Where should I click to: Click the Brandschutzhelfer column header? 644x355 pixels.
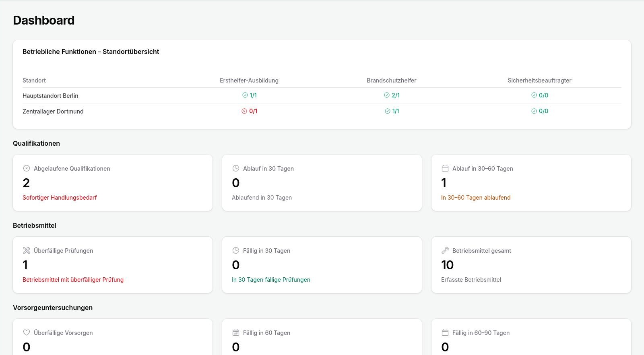point(392,80)
